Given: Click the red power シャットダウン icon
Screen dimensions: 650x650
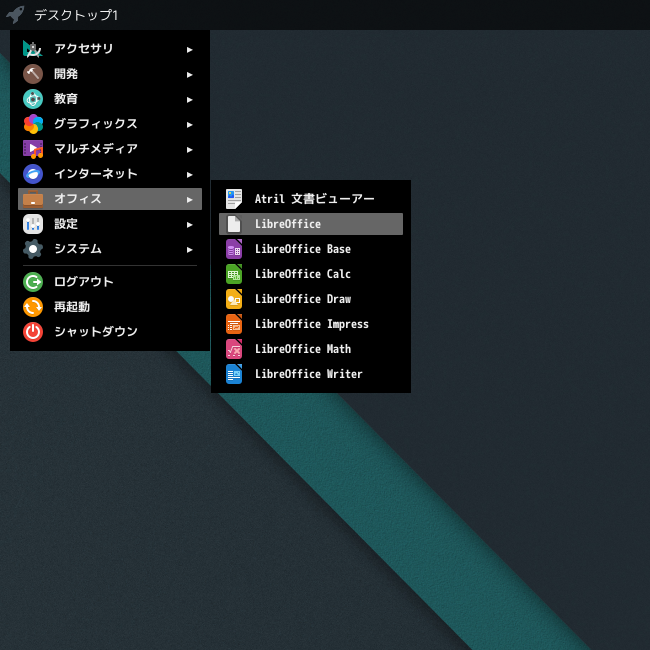Looking at the screenshot, I should pos(33,332).
